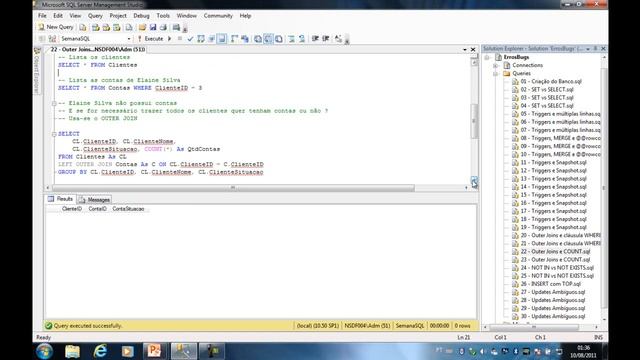Click the Parse checkmark icon
Image resolution: width=640 pixels, height=360 pixels.
[x=190, y=39]
